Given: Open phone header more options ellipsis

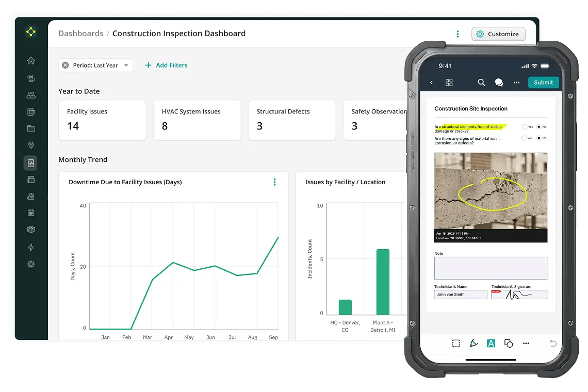Looking at the screenshot, I should (x=516, y=83).
